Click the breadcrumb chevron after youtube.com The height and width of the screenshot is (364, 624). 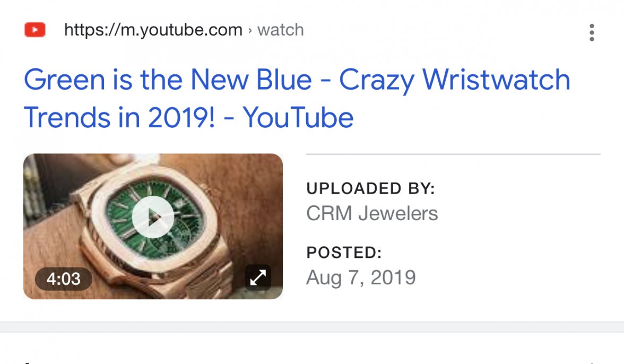250,31
